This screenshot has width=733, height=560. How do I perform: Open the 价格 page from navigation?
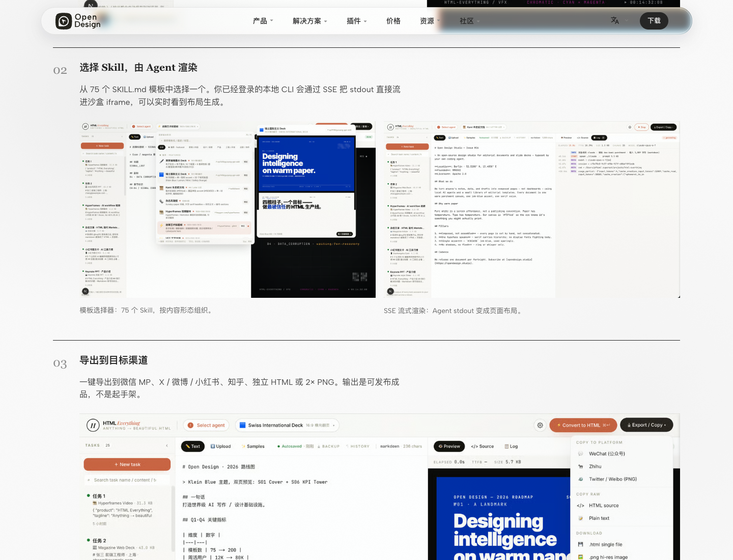pyautogui.click(x=393, y=21)
